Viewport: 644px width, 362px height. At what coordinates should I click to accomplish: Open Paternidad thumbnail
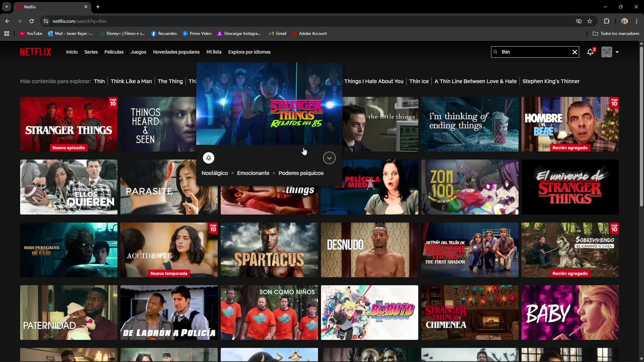tap(69, 313)
